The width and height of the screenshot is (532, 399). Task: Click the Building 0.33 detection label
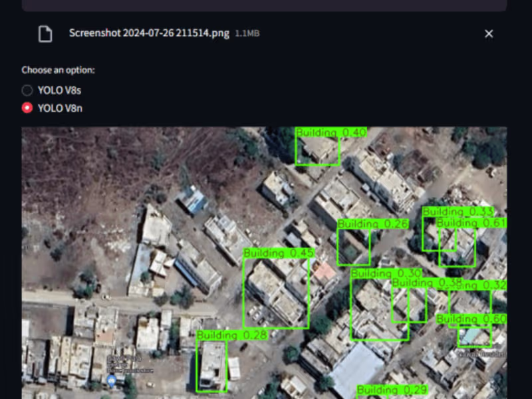coord(458,211)
